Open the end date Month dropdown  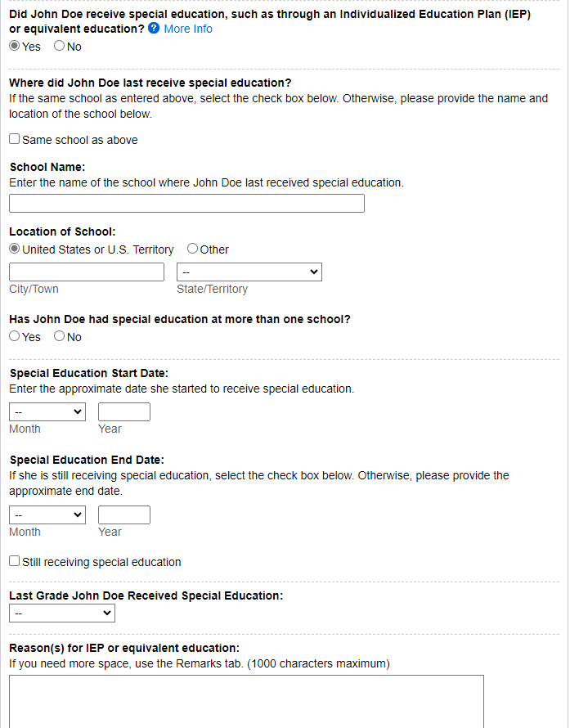click(x=47, y=515)
